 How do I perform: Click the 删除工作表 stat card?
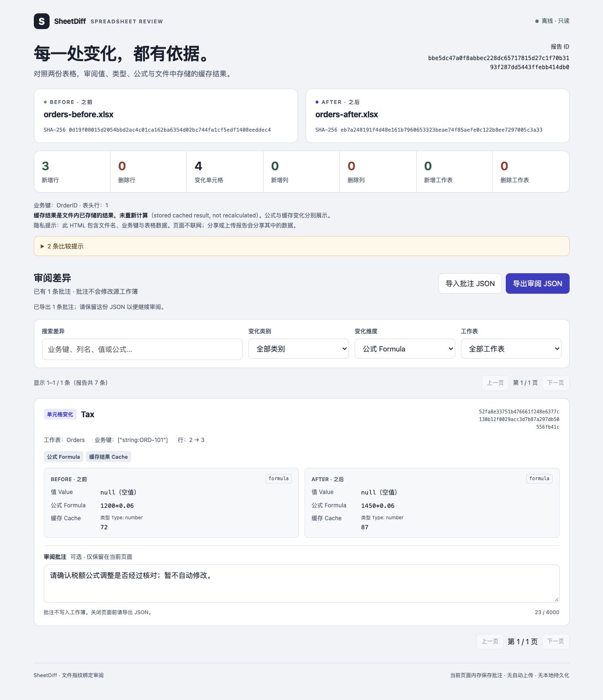pyautogui.click(x=531, y=172)
